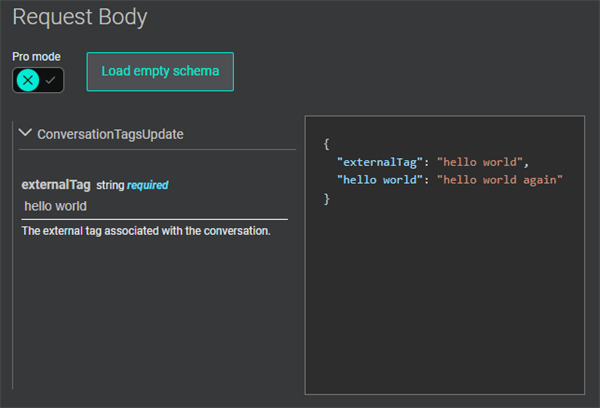
Task: Toggle the Pro mode switch
Action: [x=38, y=80]
